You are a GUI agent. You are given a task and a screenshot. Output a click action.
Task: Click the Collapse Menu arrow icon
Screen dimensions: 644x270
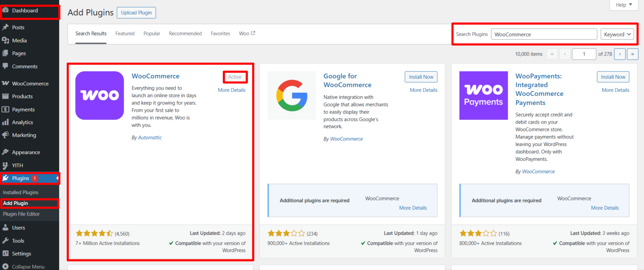click(5, 266)
